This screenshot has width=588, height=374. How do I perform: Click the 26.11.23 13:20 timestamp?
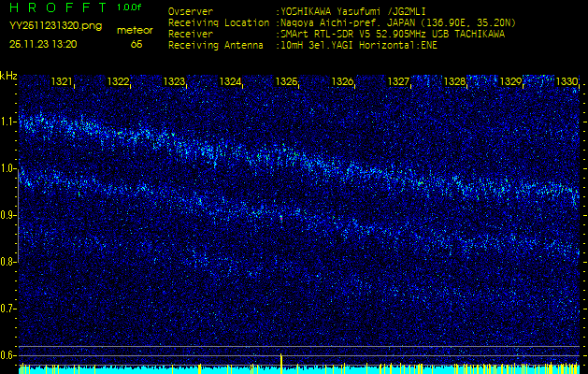[43, 44]
